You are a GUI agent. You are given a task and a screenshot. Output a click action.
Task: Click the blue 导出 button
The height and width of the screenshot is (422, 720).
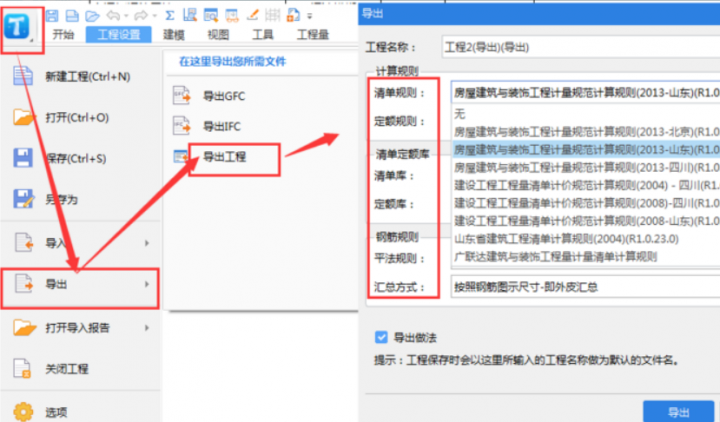[678, 410]
